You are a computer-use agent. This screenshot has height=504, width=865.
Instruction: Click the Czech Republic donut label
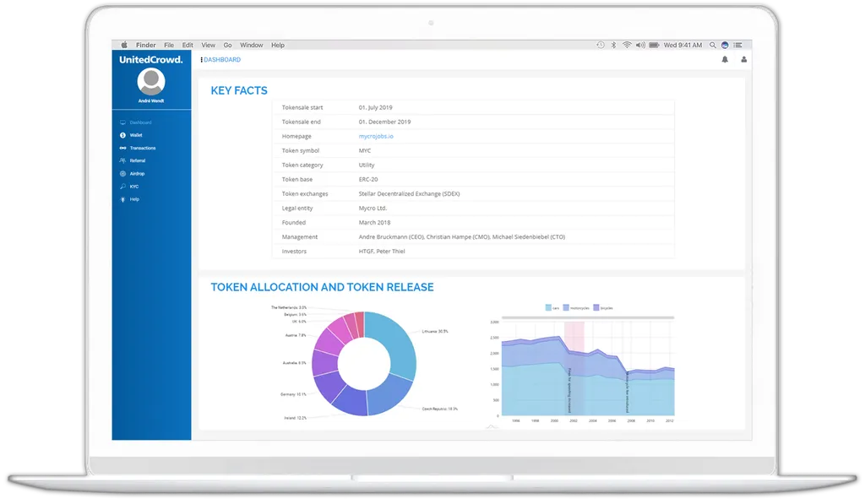pyautogui.click(x=439, y=409)
